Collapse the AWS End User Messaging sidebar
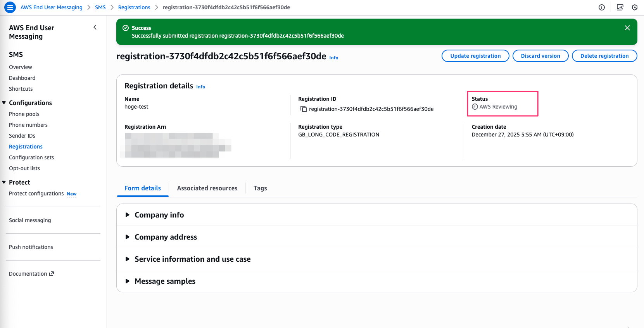 click(95, 27)
